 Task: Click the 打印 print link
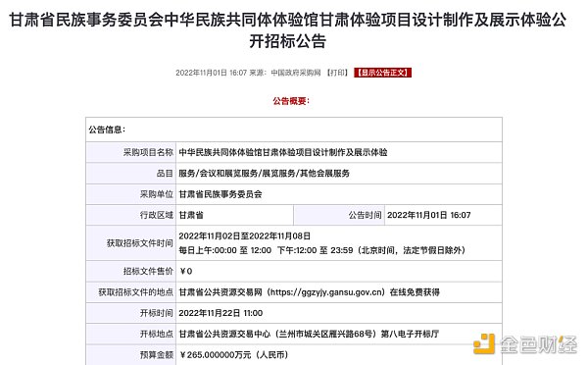[x=337, y=73]
